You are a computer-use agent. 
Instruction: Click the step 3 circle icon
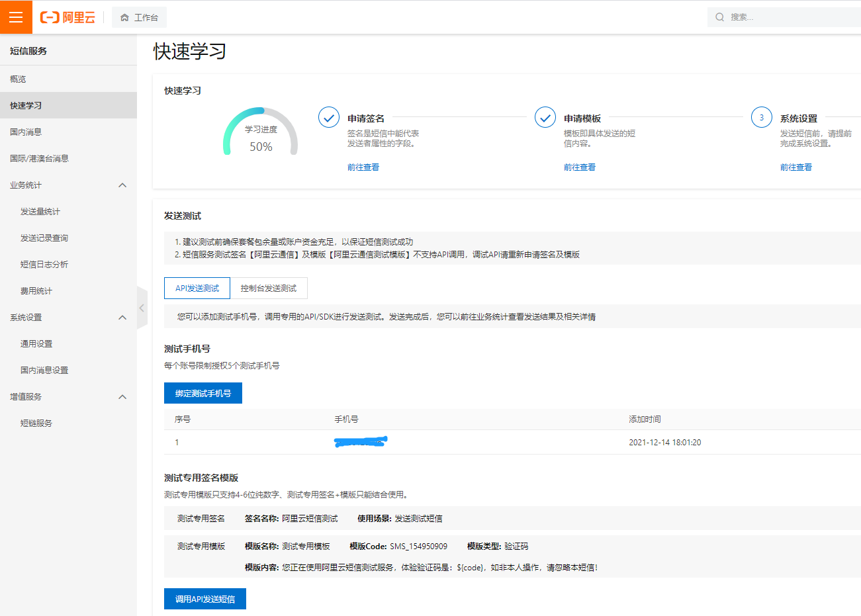tap(762, 117)
